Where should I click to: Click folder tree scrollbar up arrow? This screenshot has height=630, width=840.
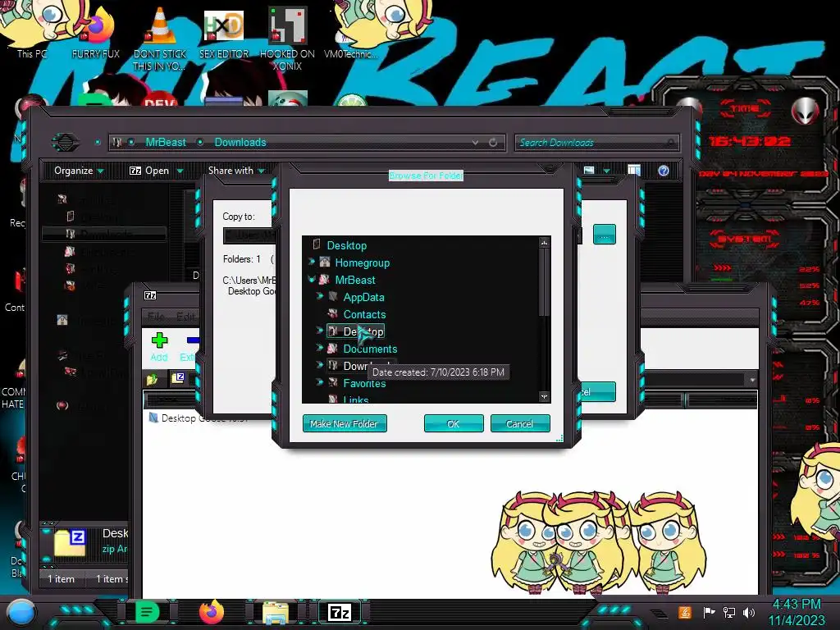click(545, 243)
